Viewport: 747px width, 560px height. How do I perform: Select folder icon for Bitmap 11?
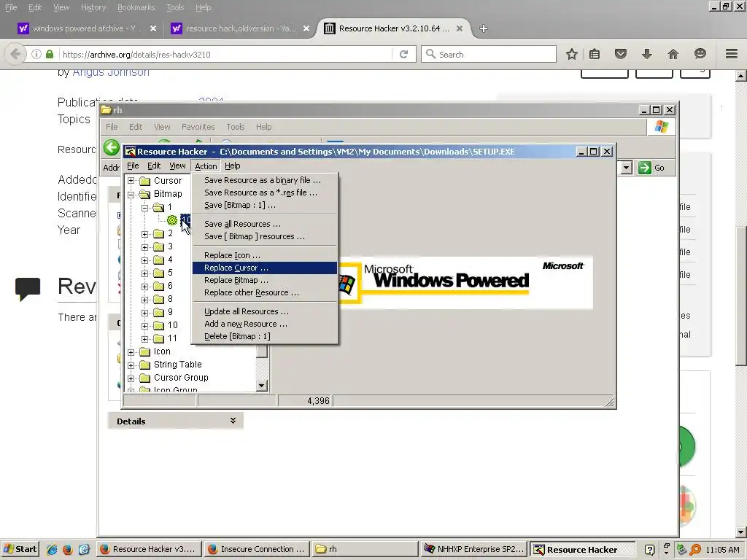[158, 338]
